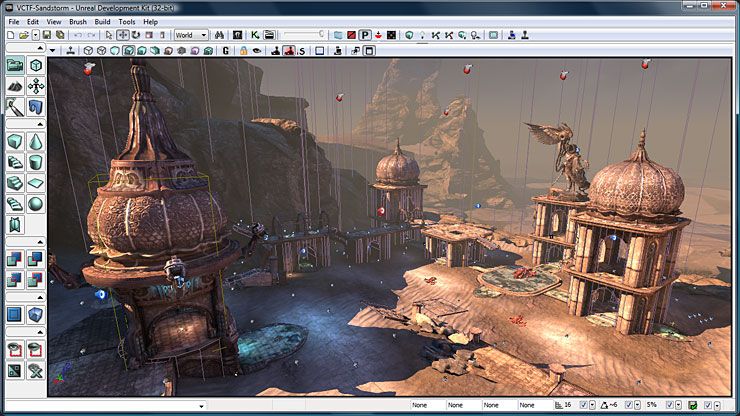
Task: Click the P button in main toolbar
Action: [x=365, y=35]
